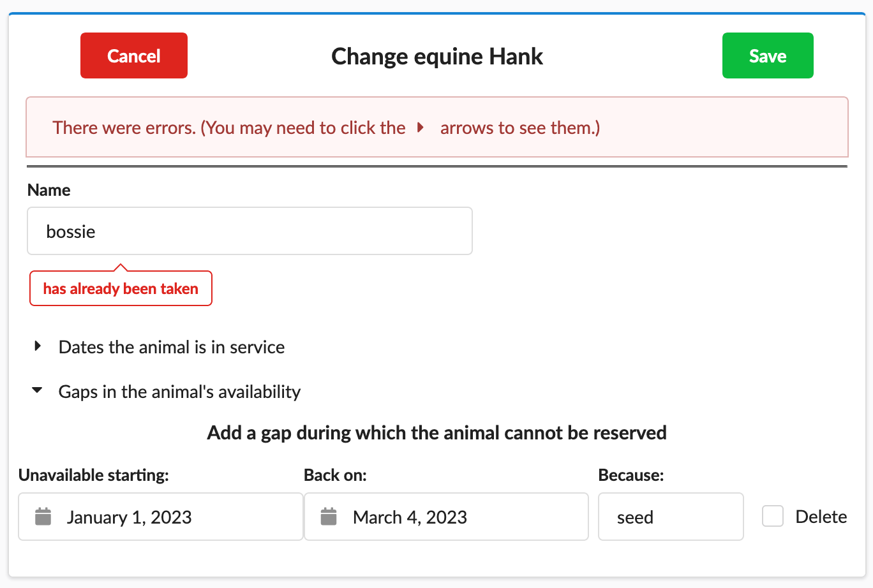Screen dimensions: 873x588
Task: Click the 'Add a gap' section heading
Action: (x=436, y=432)
